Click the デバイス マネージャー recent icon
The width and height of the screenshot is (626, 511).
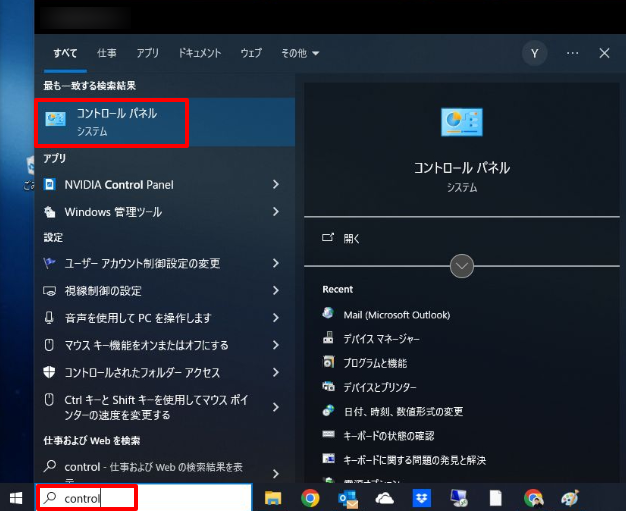[x=328, y=338]
